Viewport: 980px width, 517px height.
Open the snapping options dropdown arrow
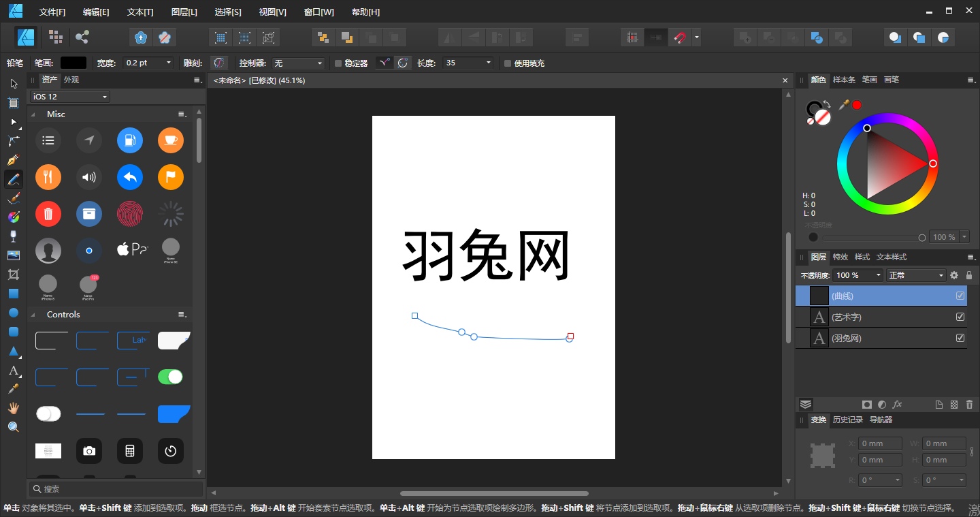[696, 37]
